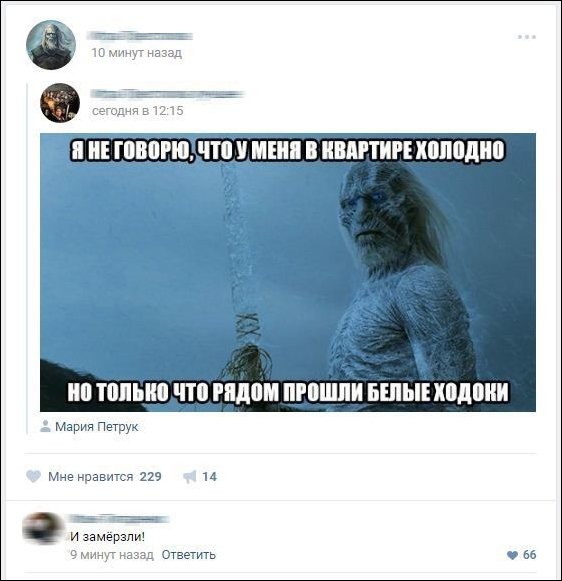Open the poster's White Walker avatar
This screenshot has height=581, width=562.
pyautogui.click(x=51, y=45)
